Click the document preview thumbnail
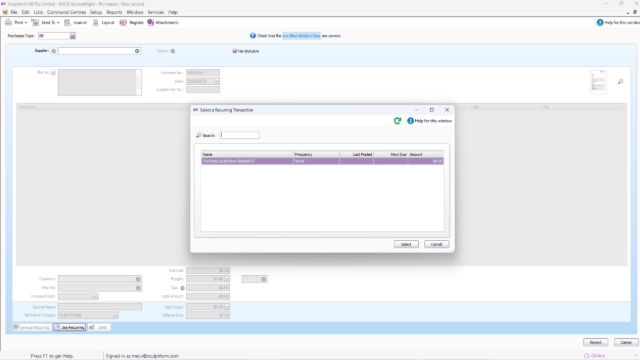The height and width of the screenshot is (360, 640). pos(598,82)
